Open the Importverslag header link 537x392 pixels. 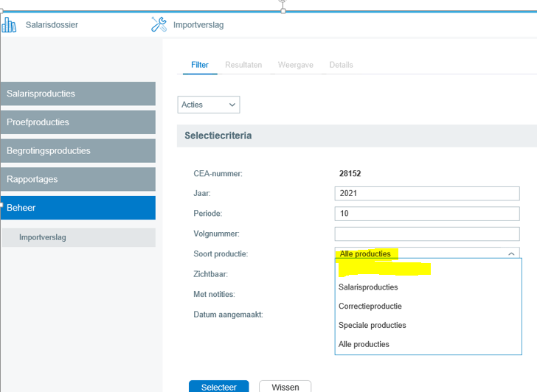point(198,24)
